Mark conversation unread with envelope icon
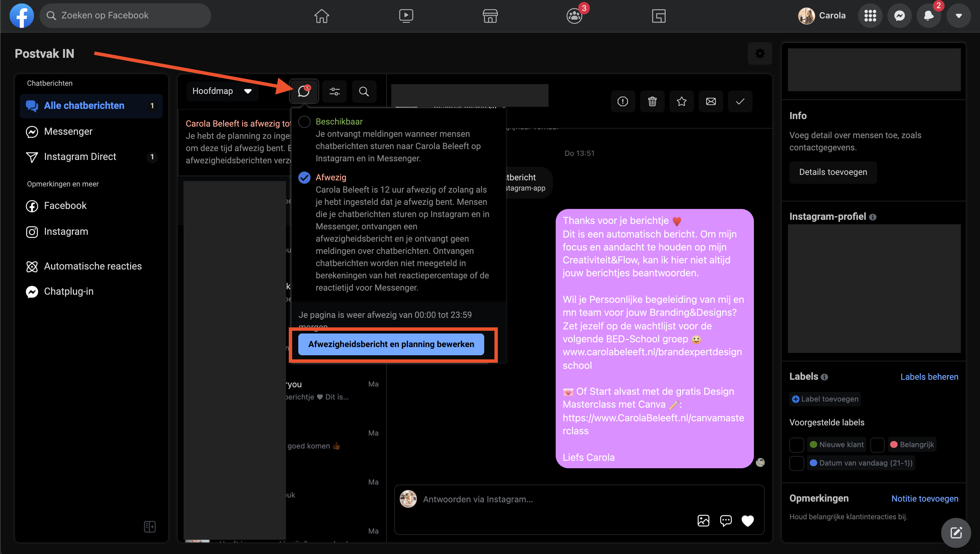980x554 pixels. tap(711, 102)
